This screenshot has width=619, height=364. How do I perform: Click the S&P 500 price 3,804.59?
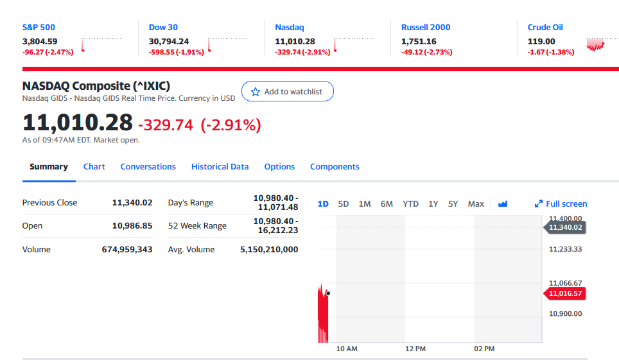pyautogui.click(x=40, y=42)
